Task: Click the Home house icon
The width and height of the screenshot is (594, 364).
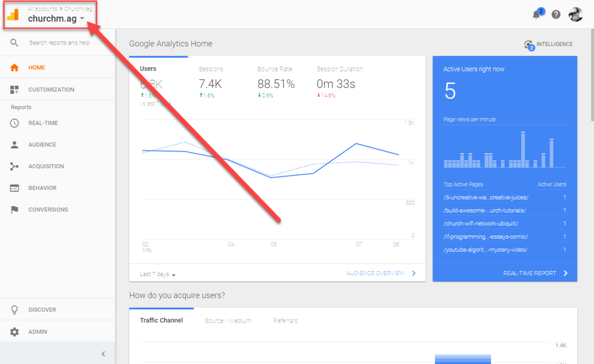Action: [14, 68]
